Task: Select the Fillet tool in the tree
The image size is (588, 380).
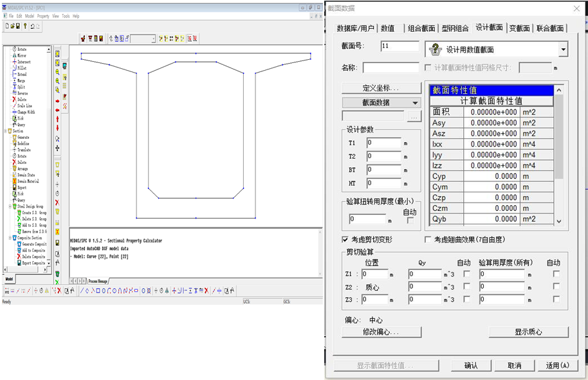Action: [23, 68]
